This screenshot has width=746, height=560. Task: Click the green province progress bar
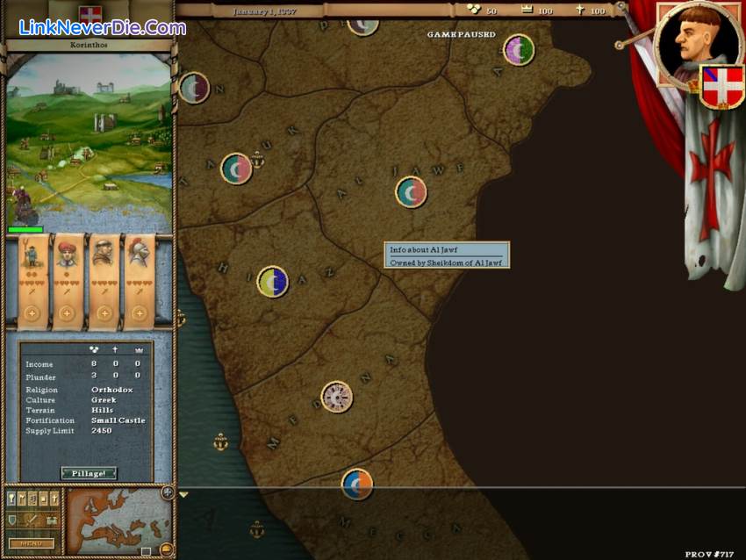(x=24, y=227)
